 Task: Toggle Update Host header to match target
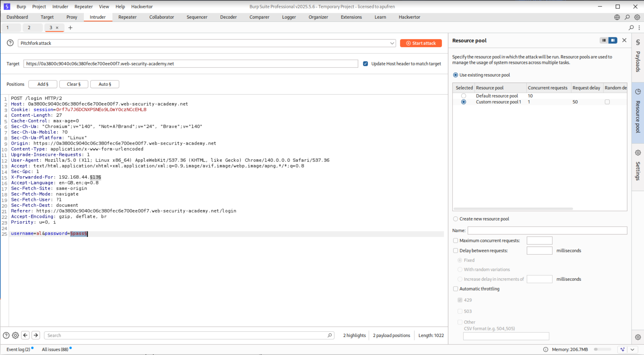click(366, 64)
